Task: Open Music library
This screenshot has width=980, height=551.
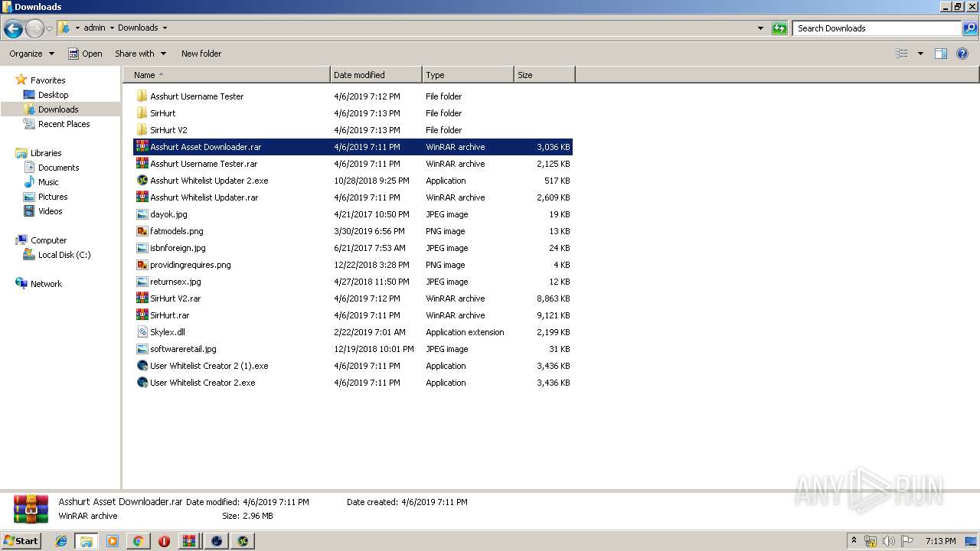Action: coord(48,182)
